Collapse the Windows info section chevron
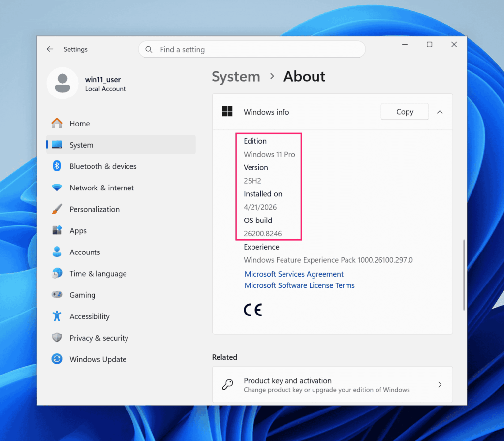This screenshot has width=504, height=441. 440,112
